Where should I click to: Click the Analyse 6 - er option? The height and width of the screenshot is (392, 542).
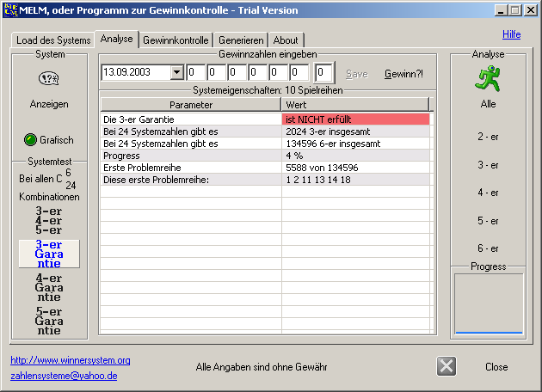tap(488, 248)
